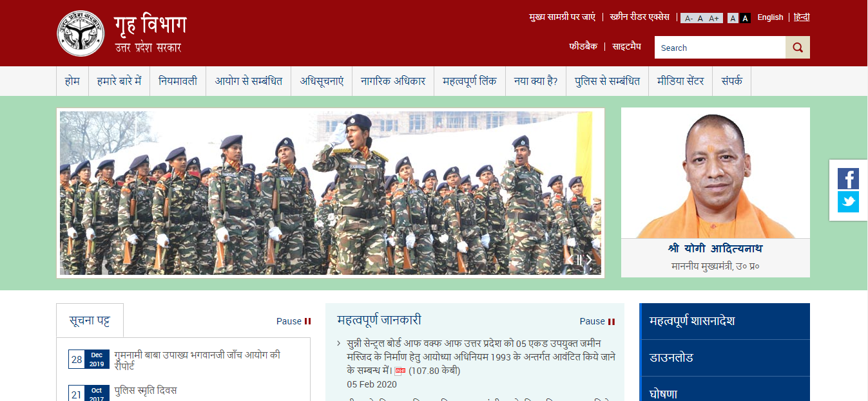Open the हमारे बारे में menu
This screenshot has width=868, height=401.
coord(119,81)
